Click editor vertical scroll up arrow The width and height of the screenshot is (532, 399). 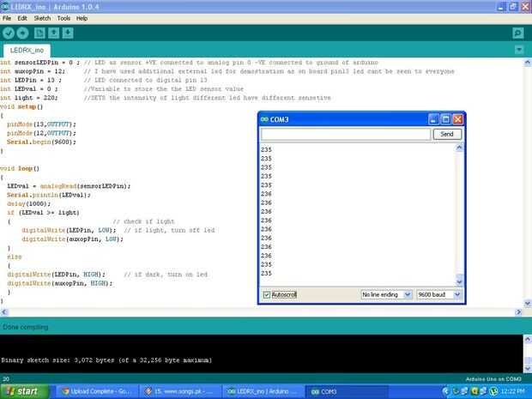pyautogui.click(x=528, y=63)
